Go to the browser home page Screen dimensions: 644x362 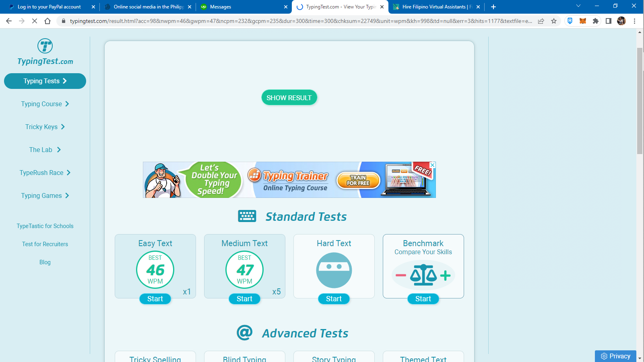[x=47, y=21]
